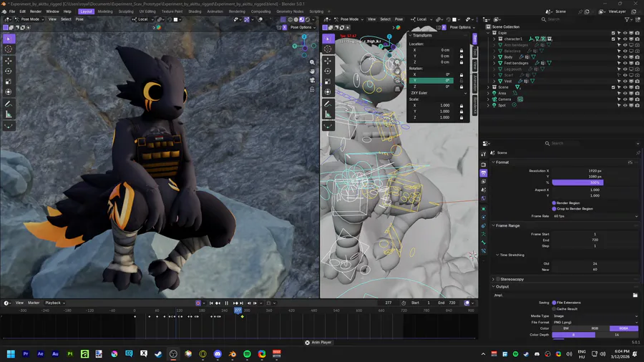Enable the Stereoscopy checkbox

[x=498, y=280]
